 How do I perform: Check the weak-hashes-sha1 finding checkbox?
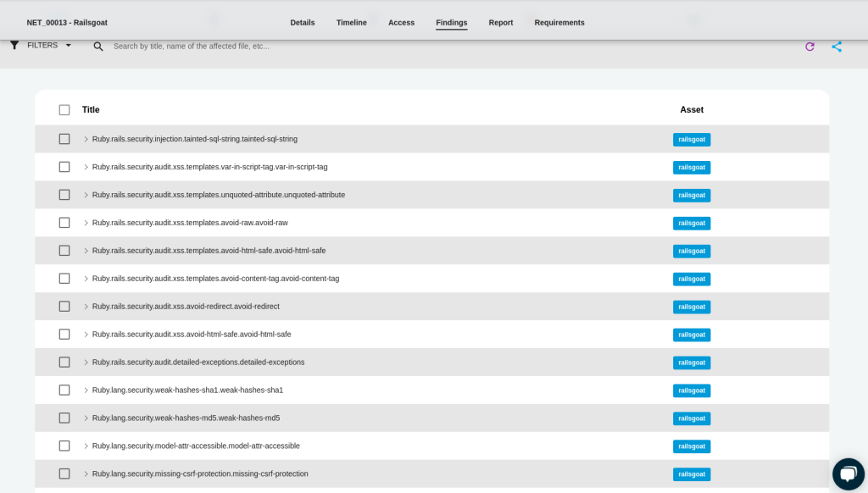point(64,391)
